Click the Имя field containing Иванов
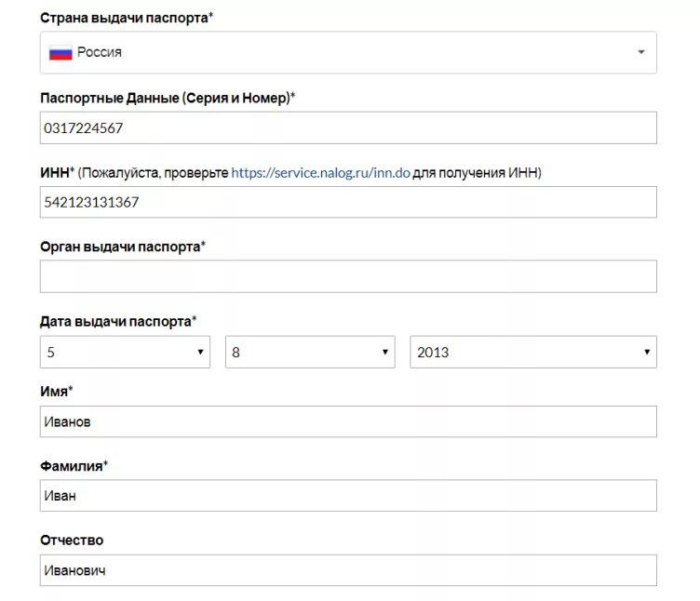This screenshot has height=601, width=700. [347, 422]
